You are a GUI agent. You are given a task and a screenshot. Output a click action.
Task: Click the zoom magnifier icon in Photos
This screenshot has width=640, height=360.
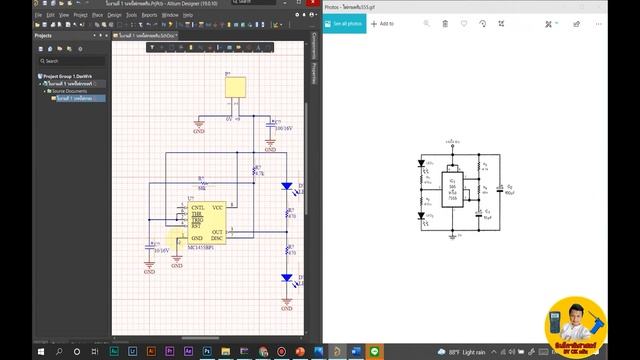427,24
